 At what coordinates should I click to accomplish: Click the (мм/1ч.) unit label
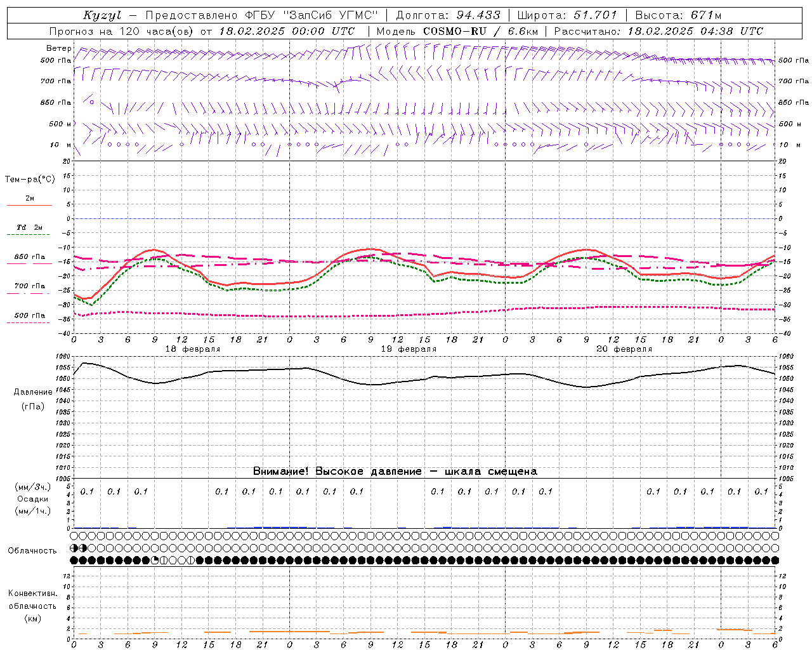point(32,511)
